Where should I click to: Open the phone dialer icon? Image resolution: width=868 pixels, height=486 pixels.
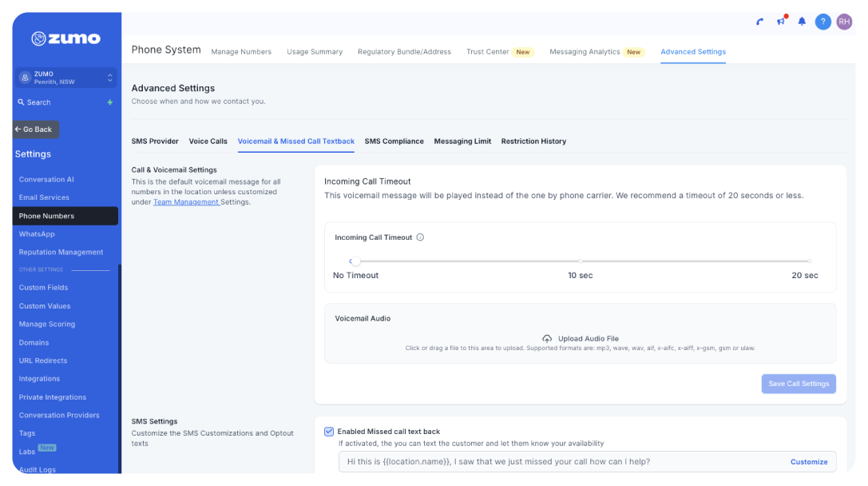click(760, 22)
